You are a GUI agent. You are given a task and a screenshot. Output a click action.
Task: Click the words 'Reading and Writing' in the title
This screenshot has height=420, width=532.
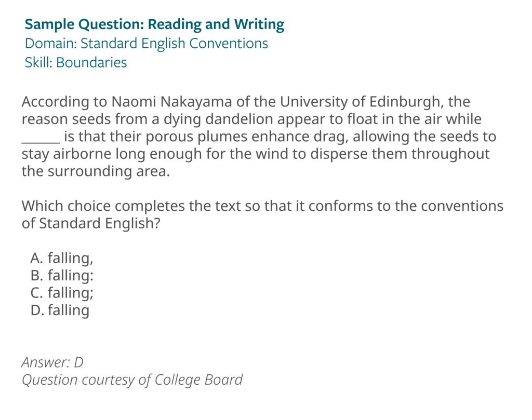click(216, 24)
